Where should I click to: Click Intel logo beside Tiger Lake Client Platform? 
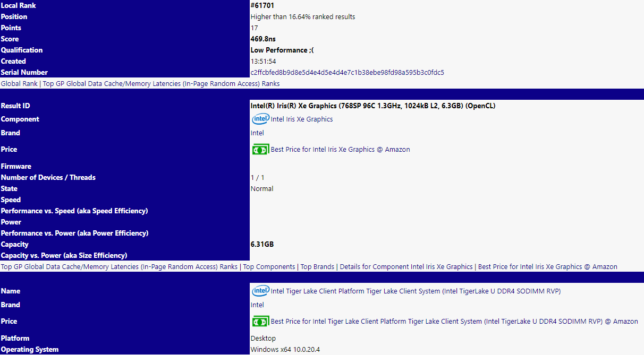pyautogui.click(x=260, y=291)
